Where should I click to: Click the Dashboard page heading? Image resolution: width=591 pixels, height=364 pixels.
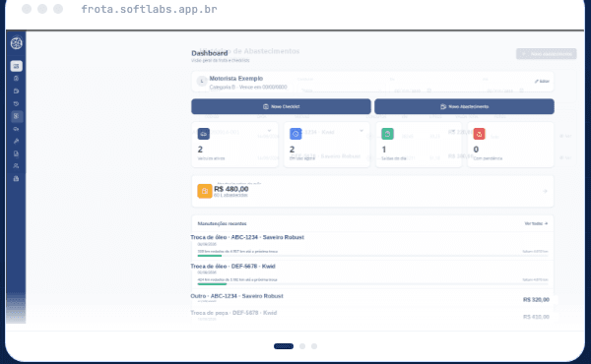210,53
